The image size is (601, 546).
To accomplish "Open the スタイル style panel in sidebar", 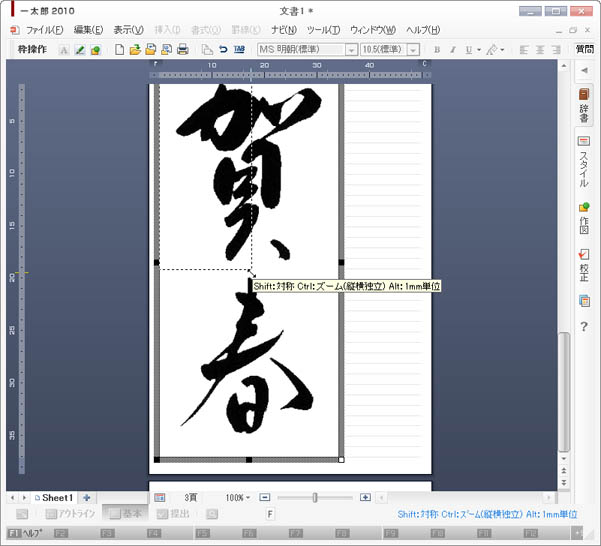I will pyautogui.click(x=584, y=162).
